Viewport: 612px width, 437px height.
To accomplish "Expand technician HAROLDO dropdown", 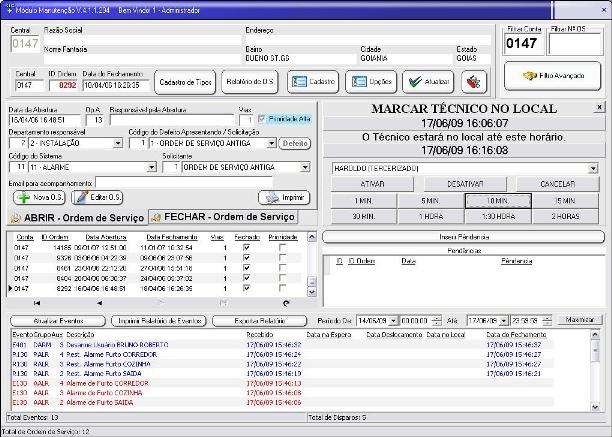I will click(x=593, y=169).
